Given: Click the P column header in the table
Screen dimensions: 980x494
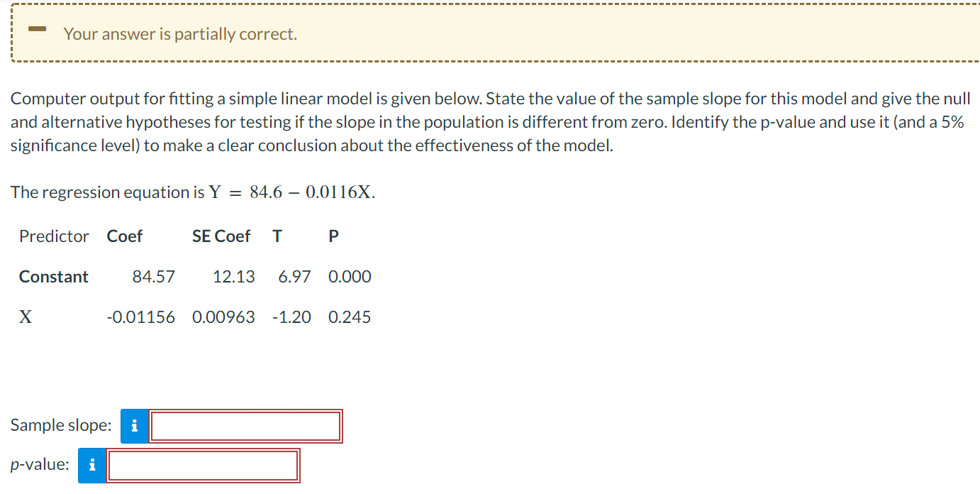Looking at the screenshot, I should point(333,236).
